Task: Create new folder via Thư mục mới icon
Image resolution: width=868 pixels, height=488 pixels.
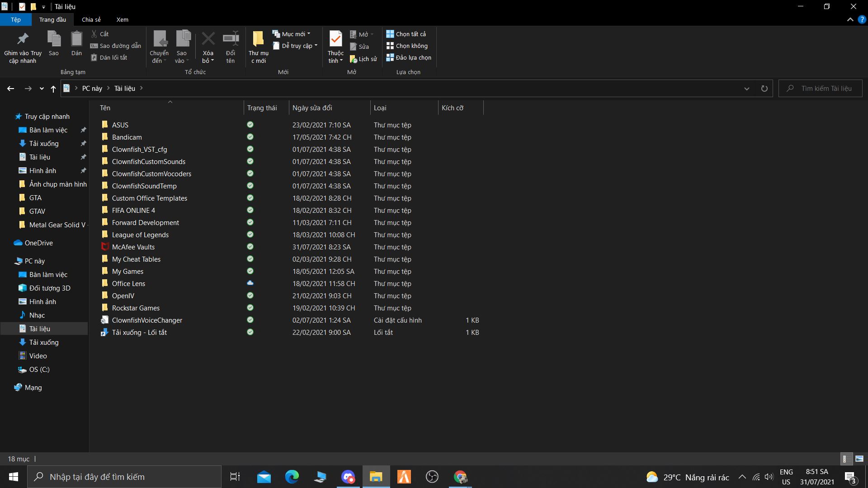Action: click(x=258, y=43)
